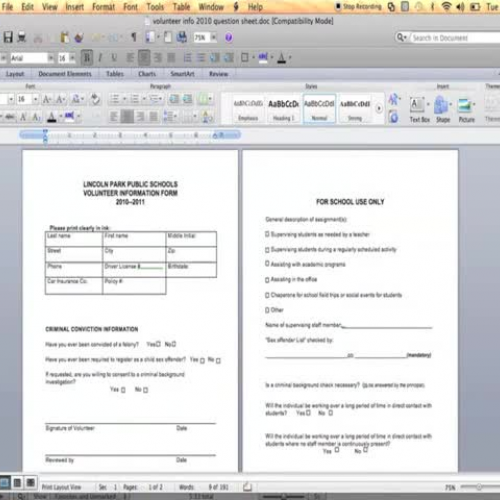Click the Format Painter brush icon
This screenshot has width=500, height=500.
[x=79, y=38]
